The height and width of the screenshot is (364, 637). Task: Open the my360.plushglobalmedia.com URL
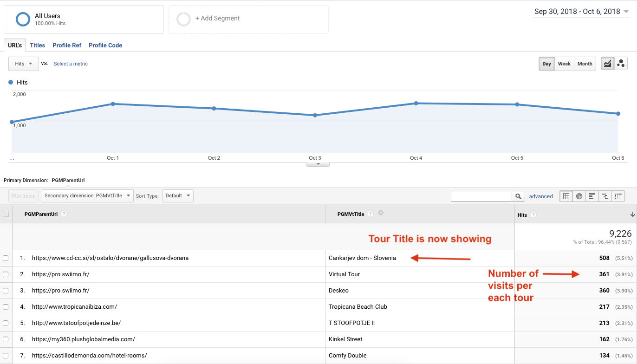click(x=84, y=339)
